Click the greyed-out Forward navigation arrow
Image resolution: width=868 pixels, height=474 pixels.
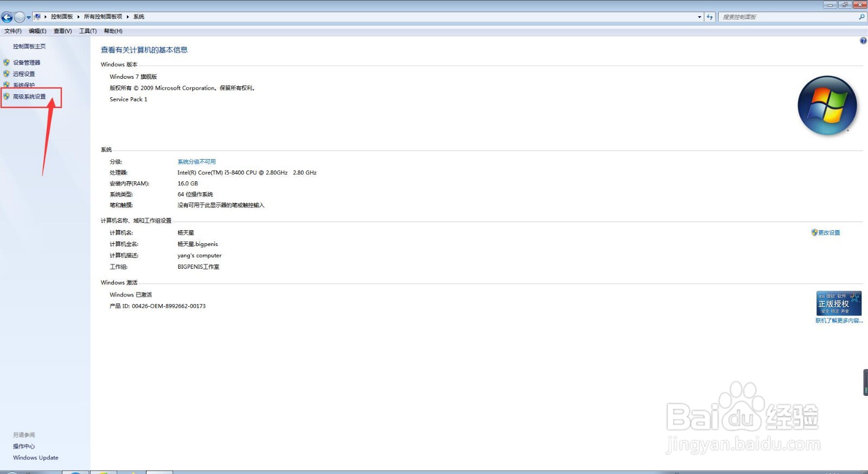pos(20,17)
